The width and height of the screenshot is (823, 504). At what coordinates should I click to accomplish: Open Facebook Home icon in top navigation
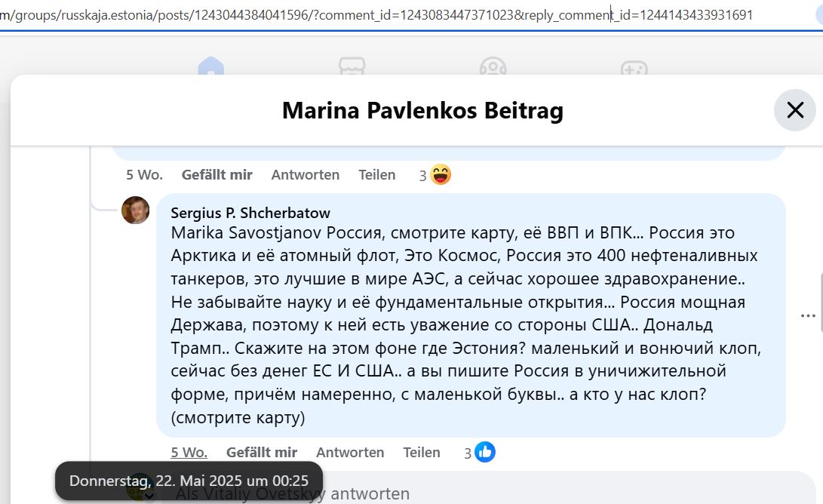[211, 66]
